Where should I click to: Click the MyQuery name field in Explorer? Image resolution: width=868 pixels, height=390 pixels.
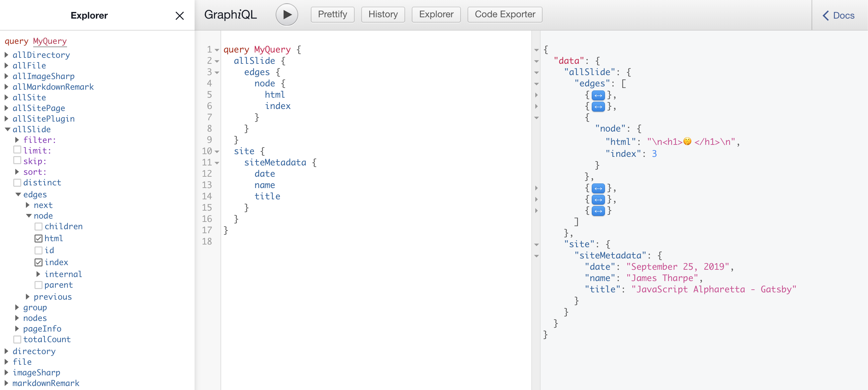point(50,41)
